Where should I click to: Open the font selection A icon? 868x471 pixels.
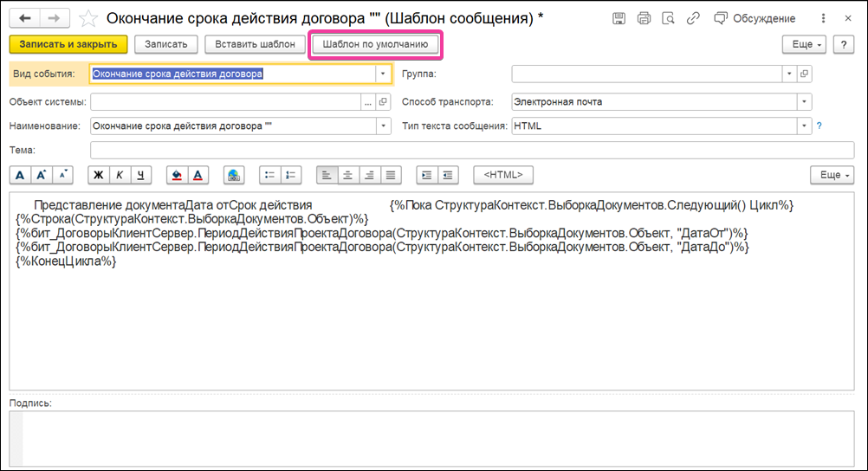tap(20, 175)
